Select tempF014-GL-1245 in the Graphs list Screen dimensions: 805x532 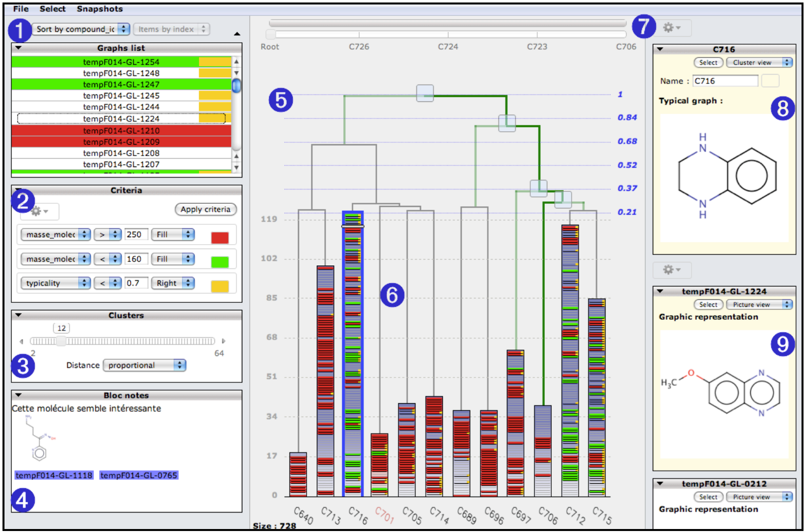(x=121, y=95)
